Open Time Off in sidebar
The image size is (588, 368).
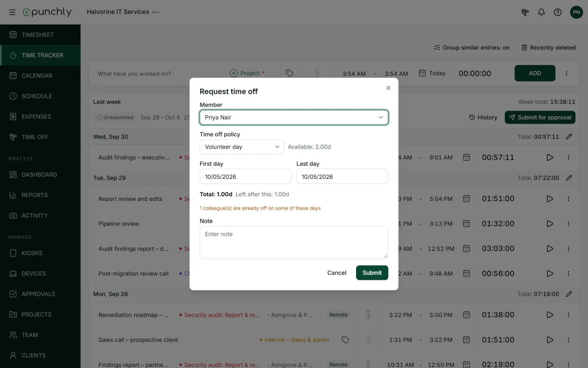(x=40, y=137)
